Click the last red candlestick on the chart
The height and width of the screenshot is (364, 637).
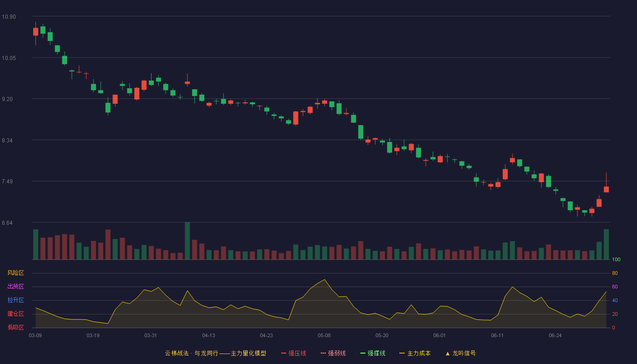point(606,189)
